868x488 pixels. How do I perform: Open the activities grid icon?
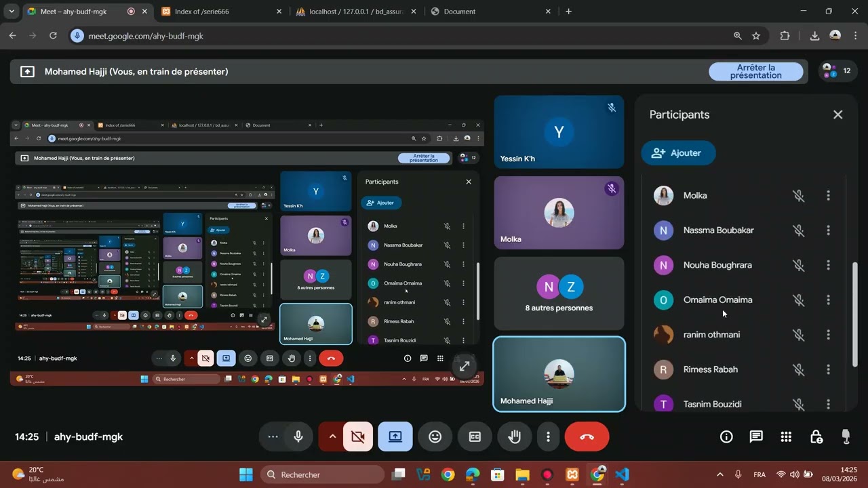click(x=786, y=437)
